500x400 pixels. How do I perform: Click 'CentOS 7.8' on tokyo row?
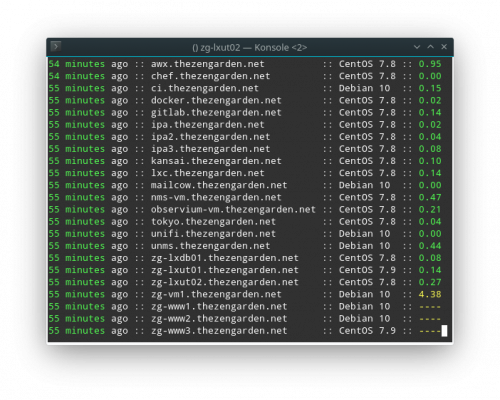coord(367,222)
